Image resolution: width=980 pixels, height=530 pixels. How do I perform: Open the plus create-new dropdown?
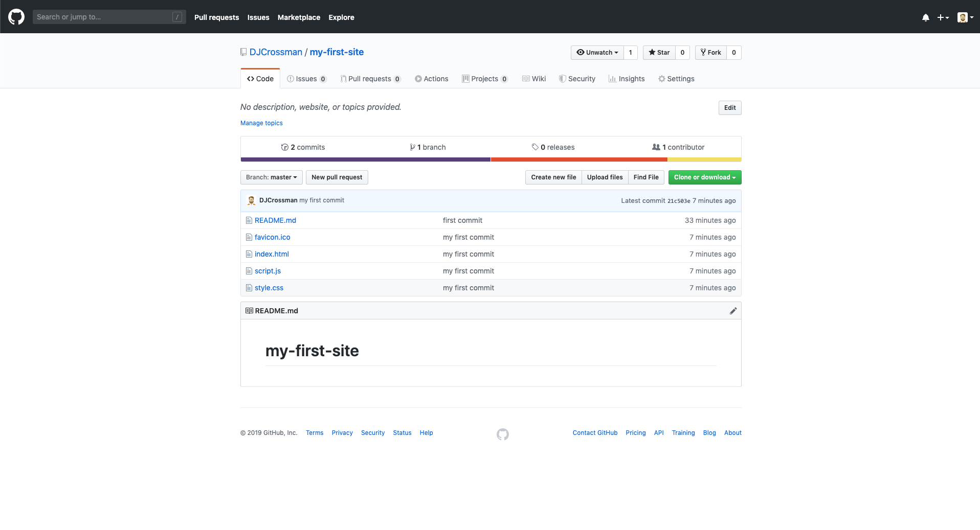[x=943, y=17]
